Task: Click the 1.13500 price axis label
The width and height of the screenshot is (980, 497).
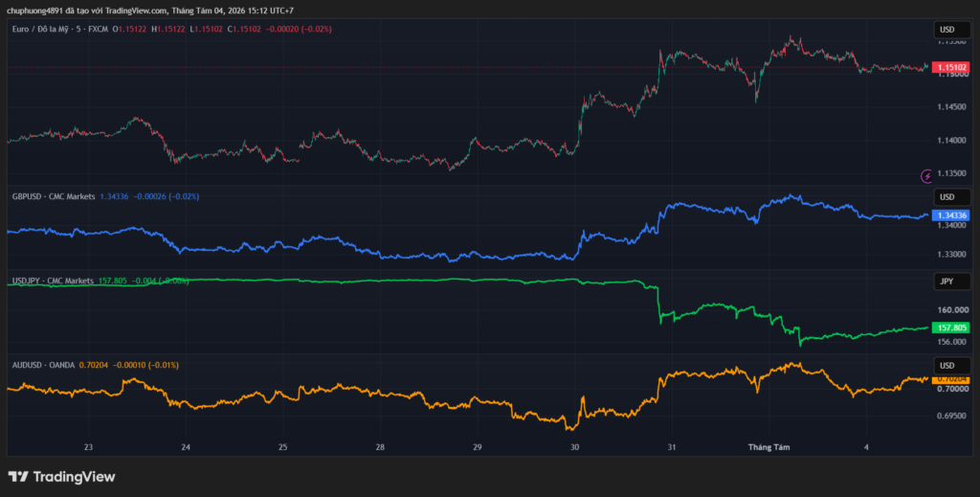Action: (x=952, y=173)
